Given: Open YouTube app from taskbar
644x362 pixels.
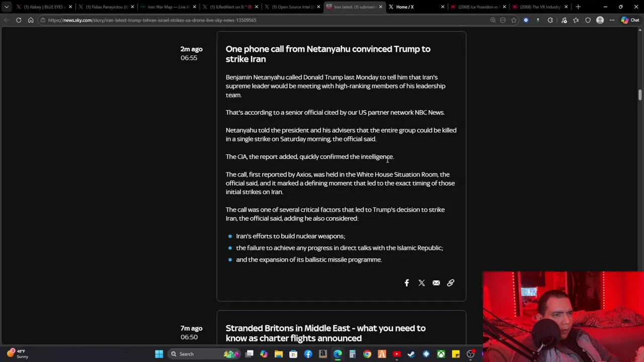Looking at the screenshot, I should coord(396,354).
